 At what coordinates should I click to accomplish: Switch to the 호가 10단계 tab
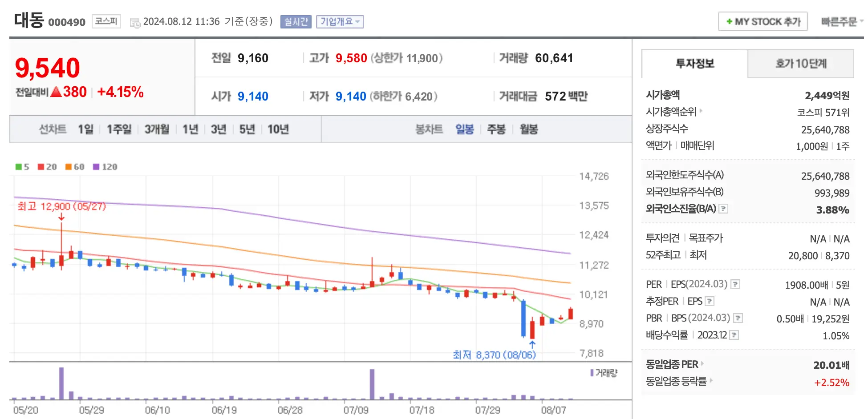tap(800, 64)
